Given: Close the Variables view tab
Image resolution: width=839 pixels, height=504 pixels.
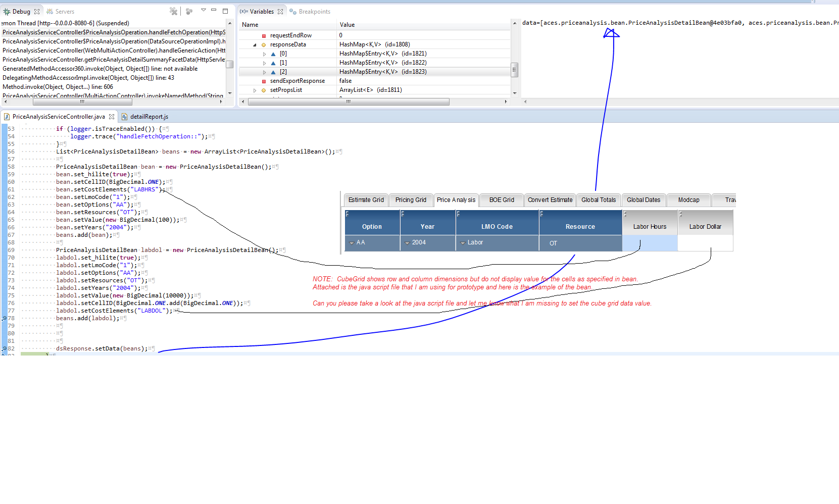Looking at the screenshot, I should tap(280, 12).
